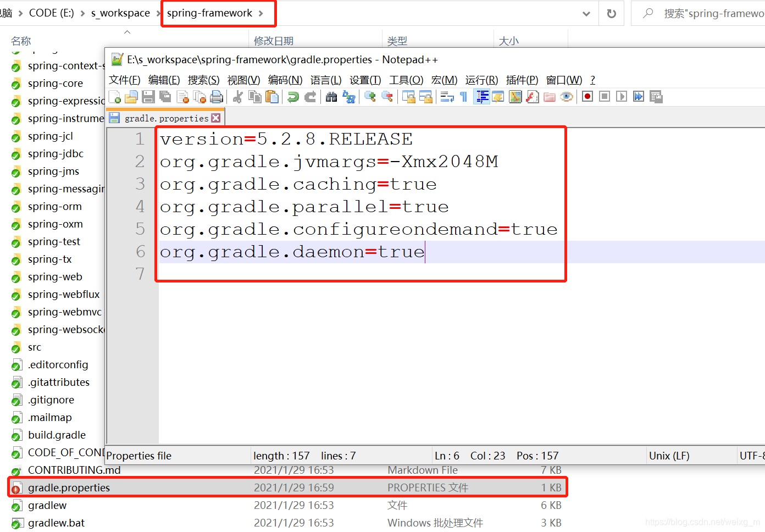The width and height of the screenshot is (765, 532).
Task: Close the gradle.properties tab with X
Action: (216, 118)
